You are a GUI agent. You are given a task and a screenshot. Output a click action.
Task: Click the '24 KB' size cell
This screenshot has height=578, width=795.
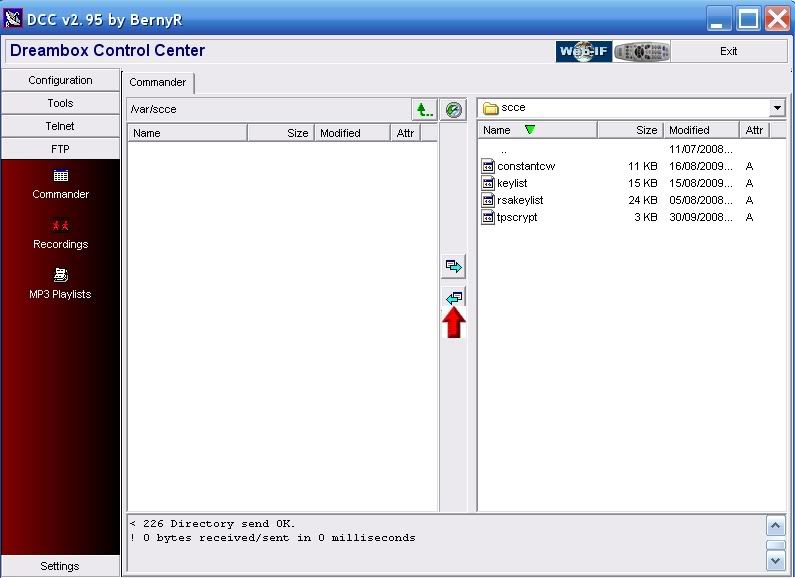tap(642, 200)
